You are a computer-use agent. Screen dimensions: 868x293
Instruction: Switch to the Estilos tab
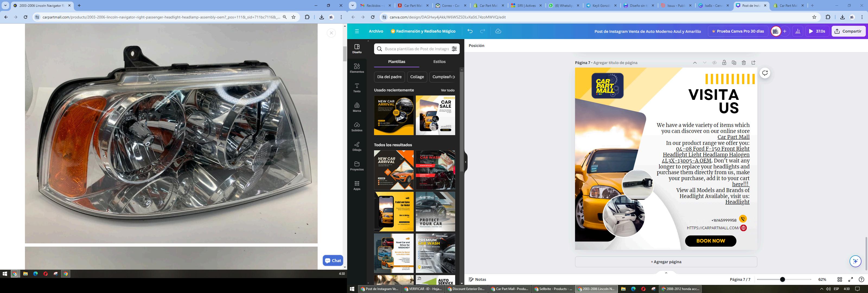tap(439, 62)
